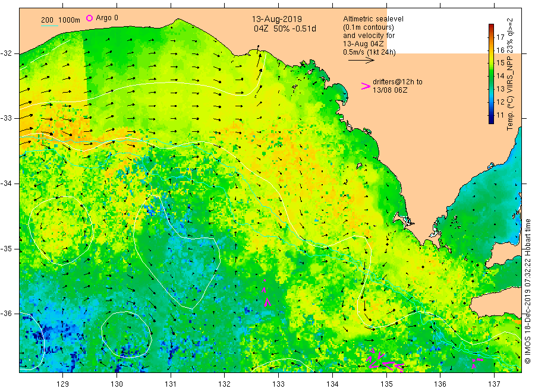Click latitude axis label -35
Image resolution: width=535 pixels, height=392 pixels.
tap(6, 249)
